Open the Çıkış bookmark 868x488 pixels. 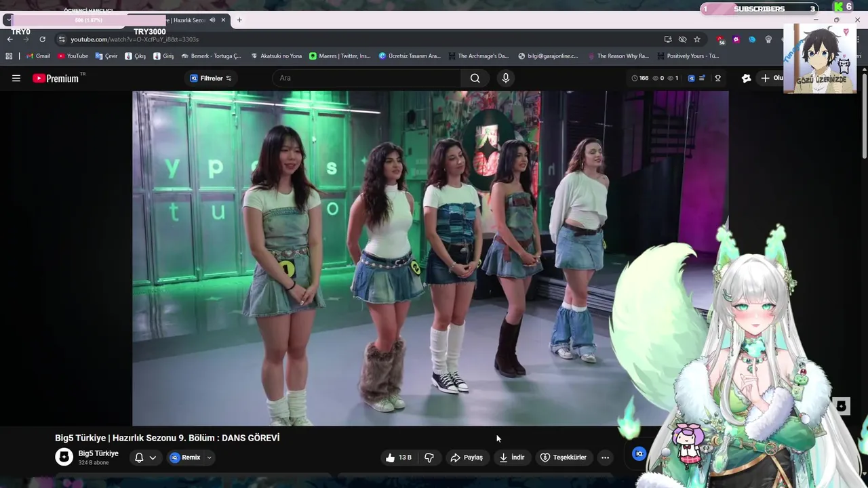coord(136,56)
